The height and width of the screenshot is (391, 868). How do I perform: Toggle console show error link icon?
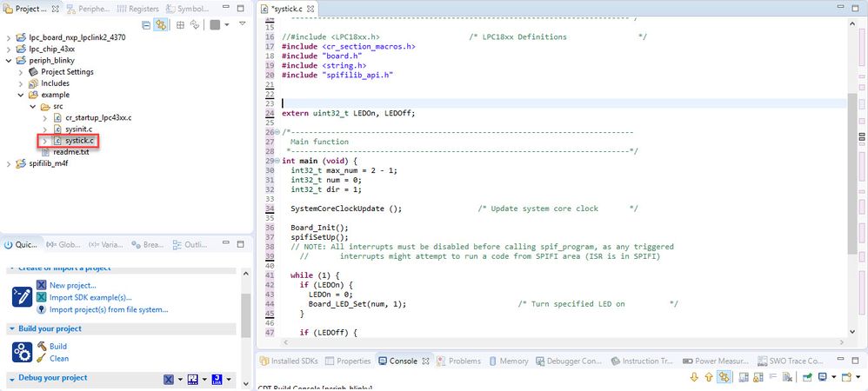(x=724, y=377)
